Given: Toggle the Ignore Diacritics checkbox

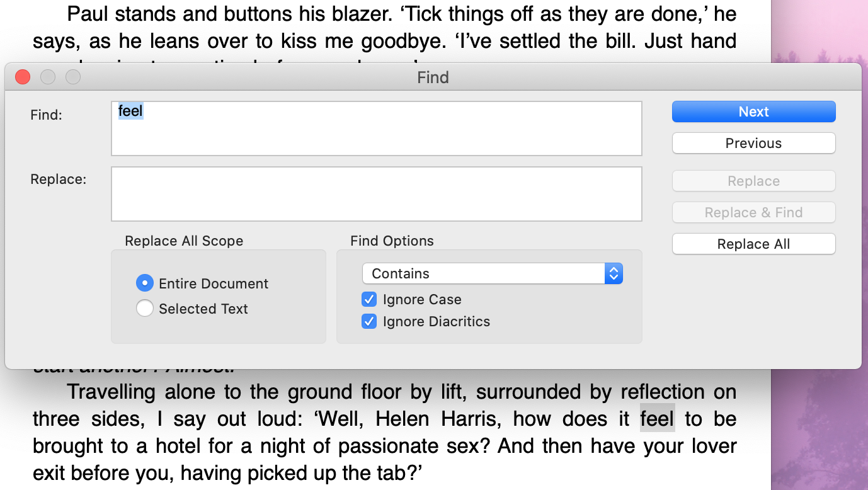Looking at the screenshot, I should click(x=369, y=321).
